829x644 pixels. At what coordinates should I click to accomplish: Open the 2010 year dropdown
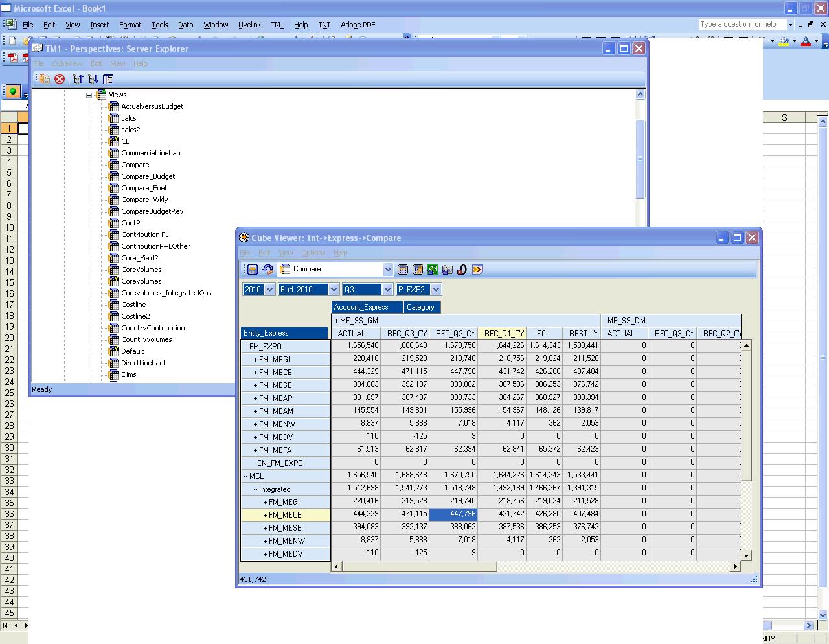[269, 290]
